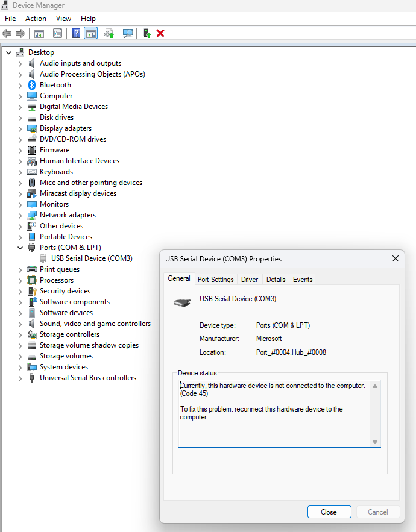Expand the Portable Devices category
The width and height of the screenshot is (416, 532).
[x=20, y=237]
